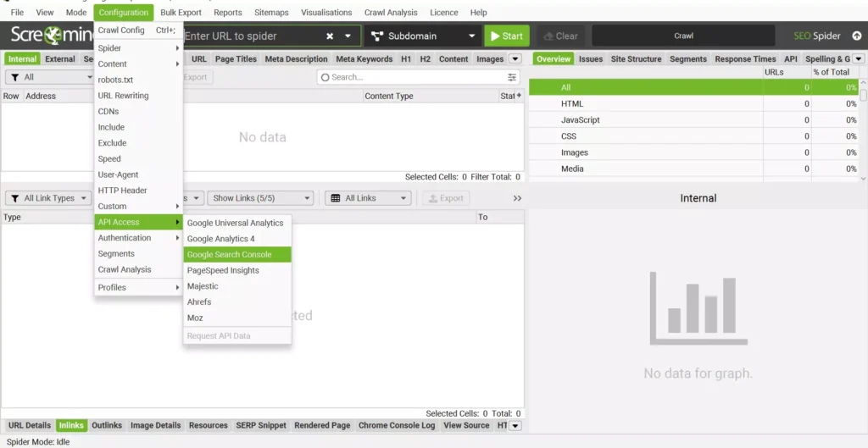The image size is (868, 448).
Task: Expand more right panel tabs beside Spelling & G
Action: tap(859, 58)
